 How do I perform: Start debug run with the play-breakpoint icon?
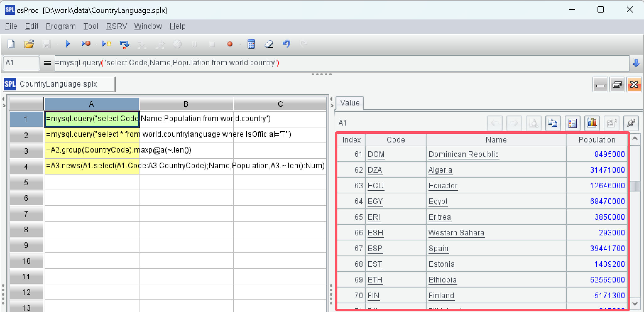[x=86, y=44]
